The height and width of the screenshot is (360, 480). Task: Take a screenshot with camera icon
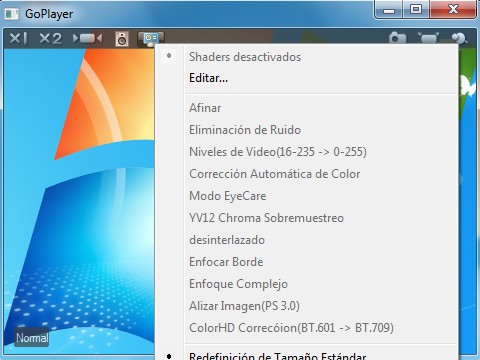point(397,38)
